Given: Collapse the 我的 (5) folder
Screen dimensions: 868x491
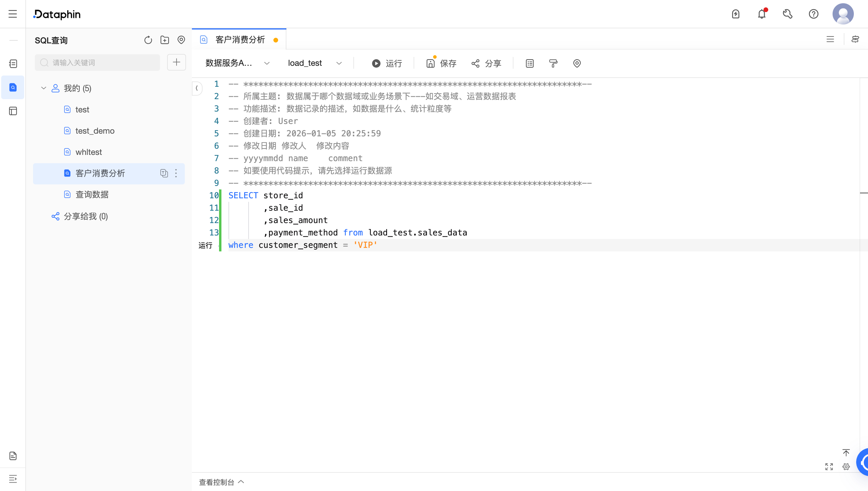Looking at the screenshot, I should tap(43, 88).
